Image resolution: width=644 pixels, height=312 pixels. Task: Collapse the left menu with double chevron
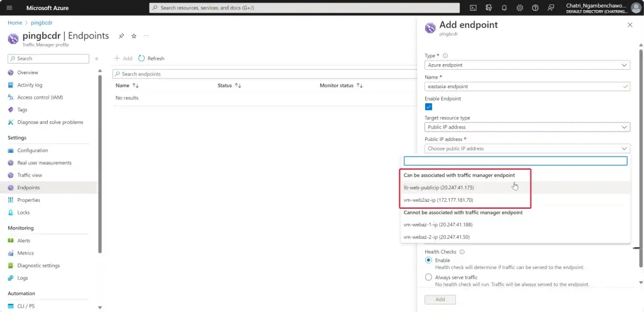(x=96, y=58)
